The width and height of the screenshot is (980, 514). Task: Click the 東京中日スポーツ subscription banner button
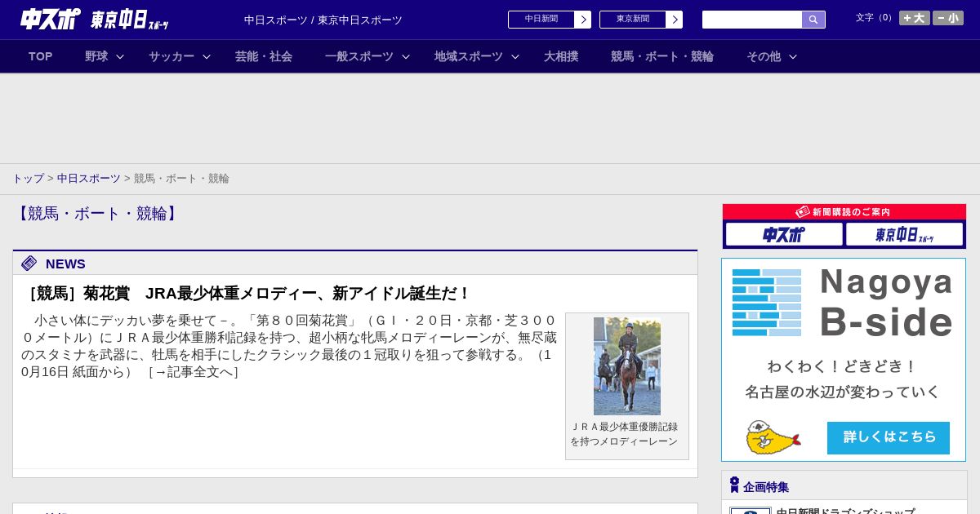[x=904, y=235]
